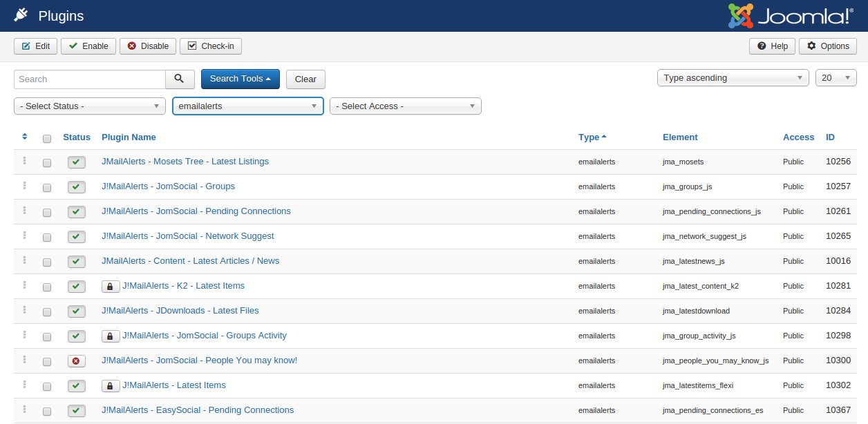Check the Latest Articles / News checkbox

click(47, 263)
